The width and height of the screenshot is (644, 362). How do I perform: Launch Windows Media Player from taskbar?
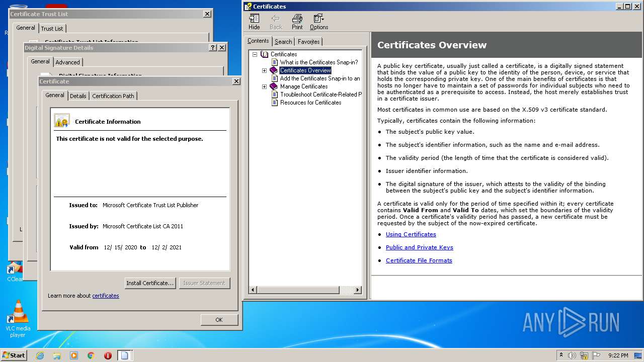(x=74, y=355)
